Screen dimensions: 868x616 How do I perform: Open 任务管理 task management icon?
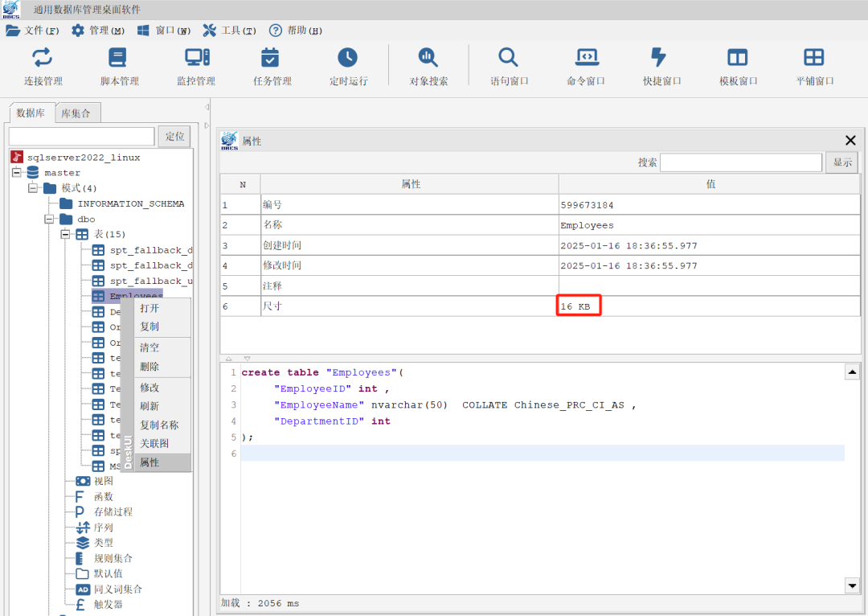tap(272, 58)
